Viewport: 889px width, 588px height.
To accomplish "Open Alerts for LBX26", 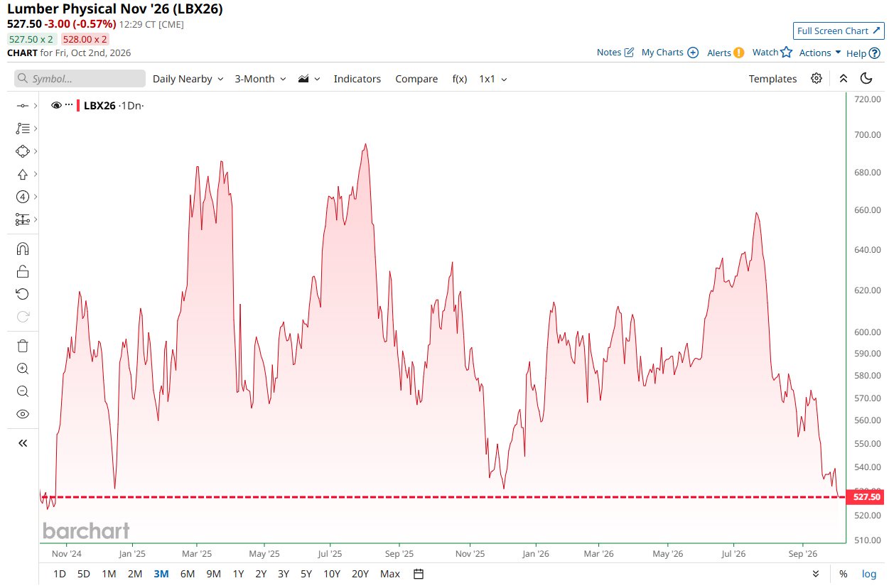I will coord(726,53).
